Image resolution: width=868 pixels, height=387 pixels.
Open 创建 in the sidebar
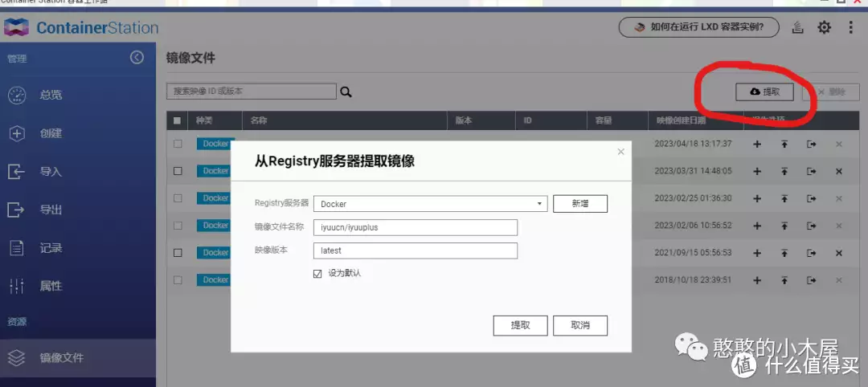[x=77, y=133]
